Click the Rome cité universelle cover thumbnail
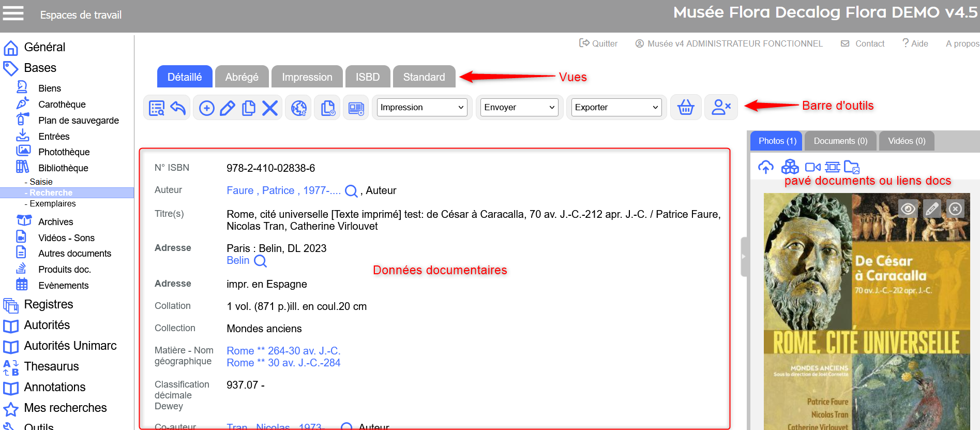The image size is (980, 430). [866, 321]
